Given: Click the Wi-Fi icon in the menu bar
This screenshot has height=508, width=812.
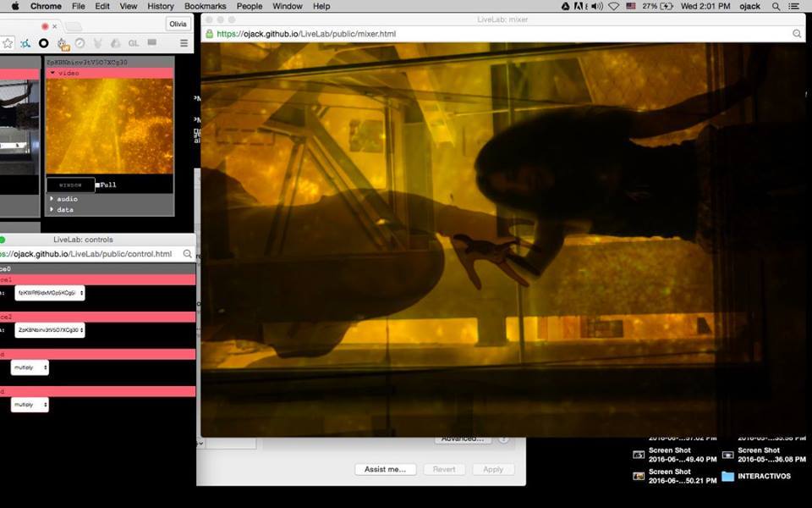Looking at the screenshot, I should pos(614,6).
